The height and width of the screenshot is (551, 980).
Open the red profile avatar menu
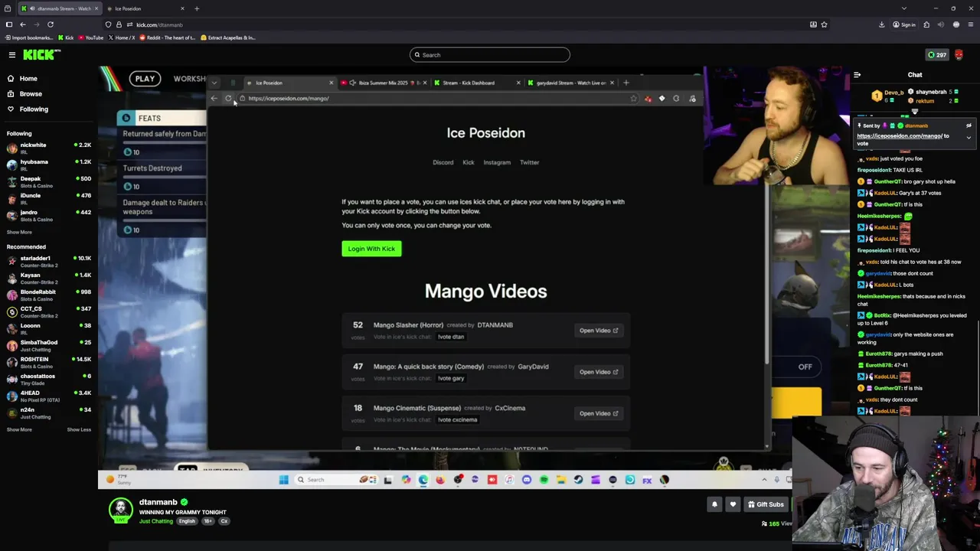959,54
